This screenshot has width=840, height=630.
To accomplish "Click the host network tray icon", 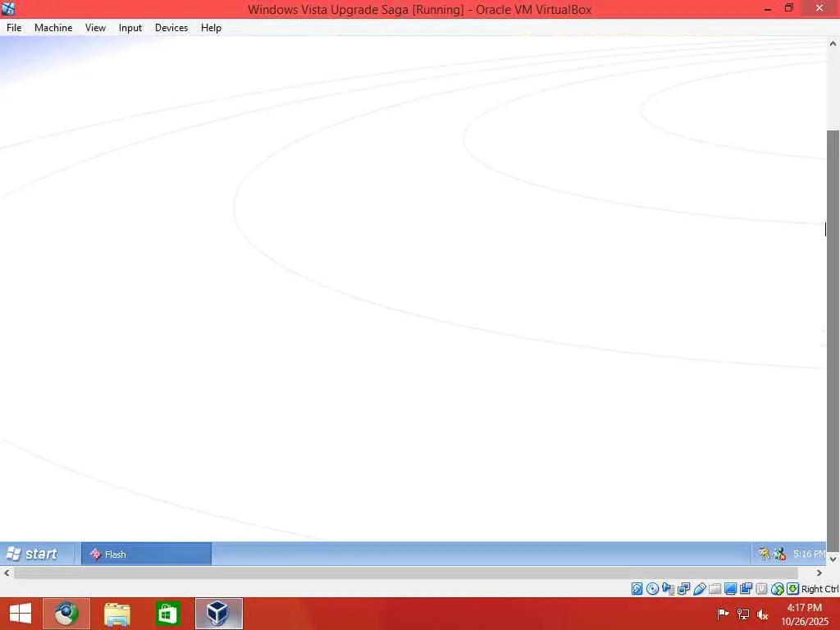I will pyautogui.click(x=743, y=614).
